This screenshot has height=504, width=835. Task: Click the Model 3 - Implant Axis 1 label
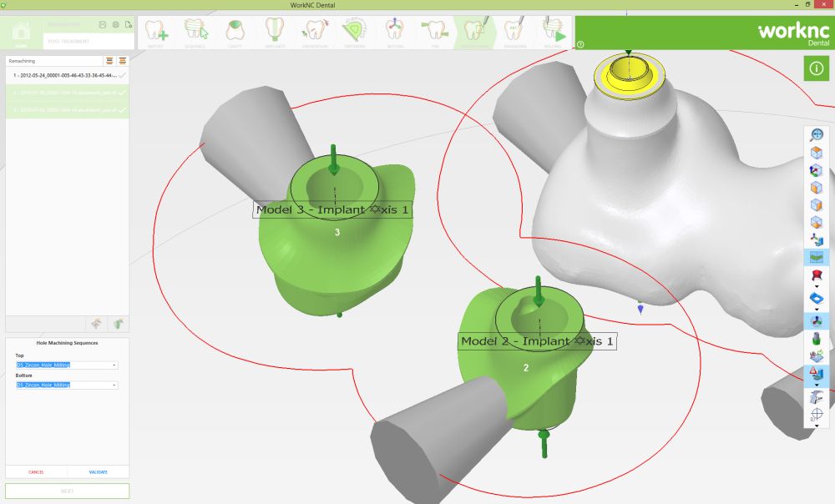pos(332,209)
